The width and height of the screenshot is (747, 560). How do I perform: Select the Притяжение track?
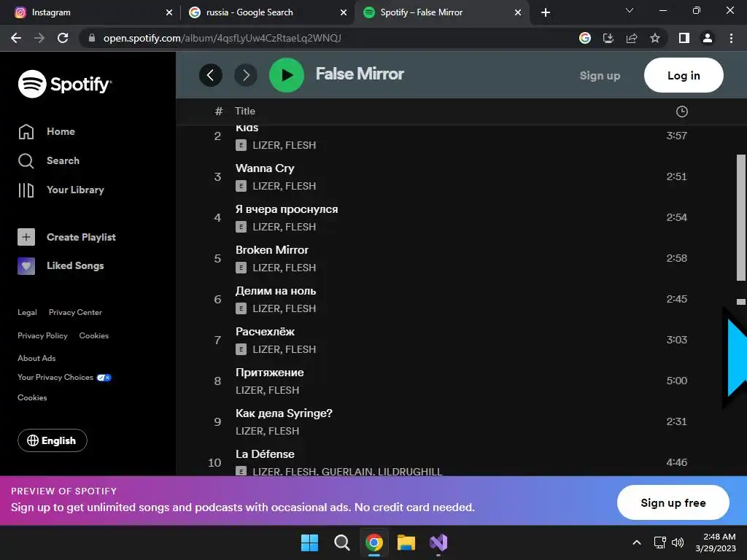(x=270, y=373)
